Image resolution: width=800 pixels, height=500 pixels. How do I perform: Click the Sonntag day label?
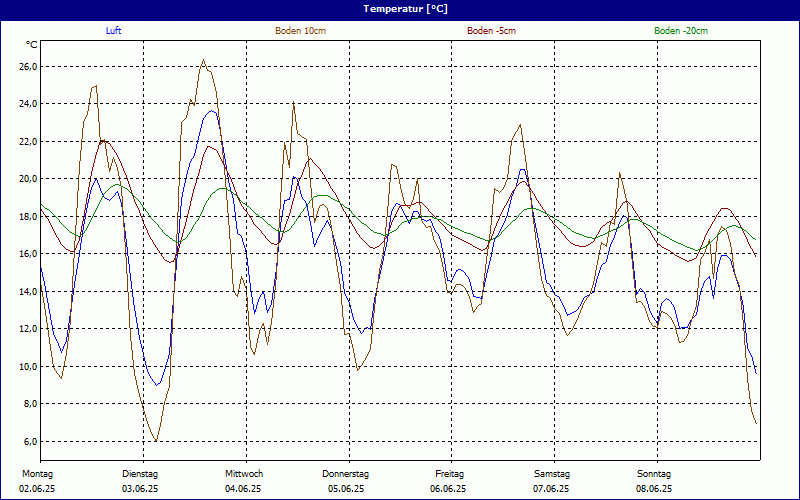654,473
